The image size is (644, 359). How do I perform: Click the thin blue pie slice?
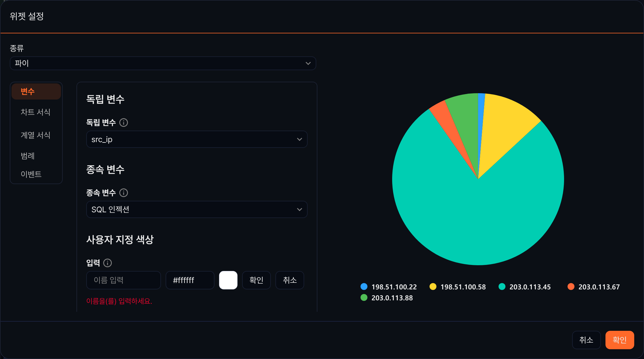(x=481, y=115)
